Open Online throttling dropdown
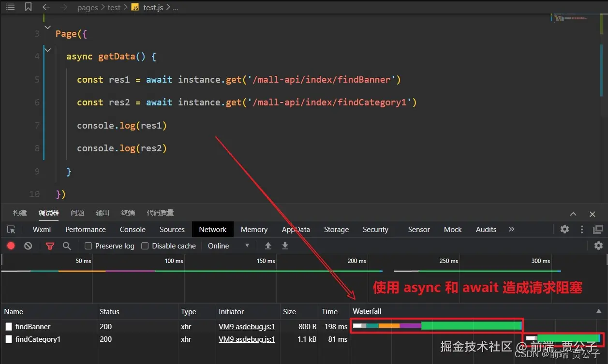This screenshot has width=608, height=364. click(x=228, y=246)
